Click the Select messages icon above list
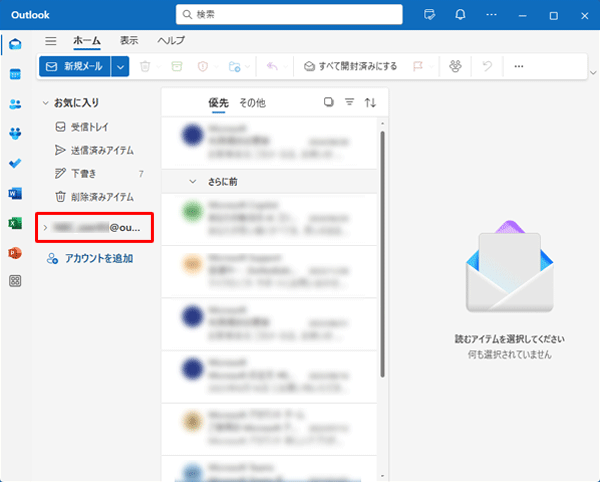The width and height of the screenshot is (600, 482). pos(329,102)
